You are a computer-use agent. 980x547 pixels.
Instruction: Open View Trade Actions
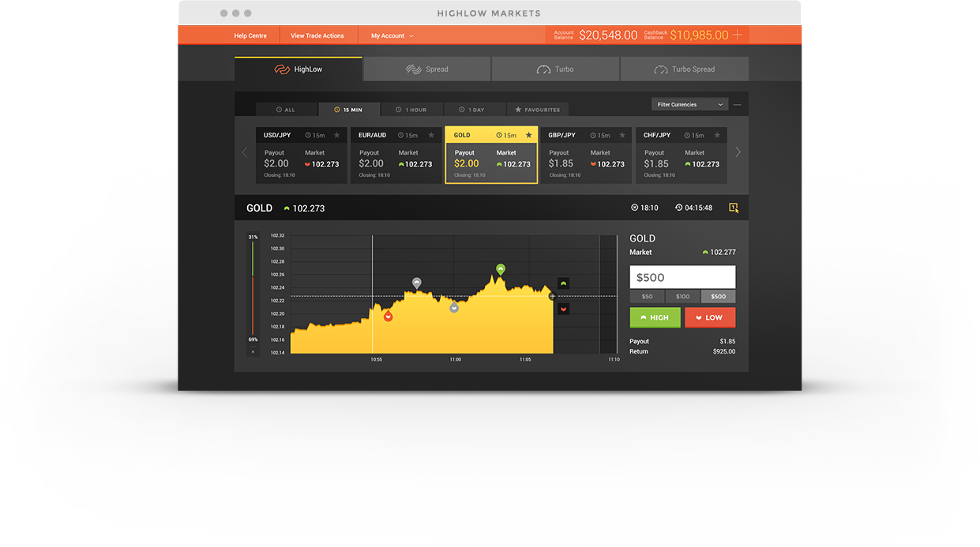point(317,36)
